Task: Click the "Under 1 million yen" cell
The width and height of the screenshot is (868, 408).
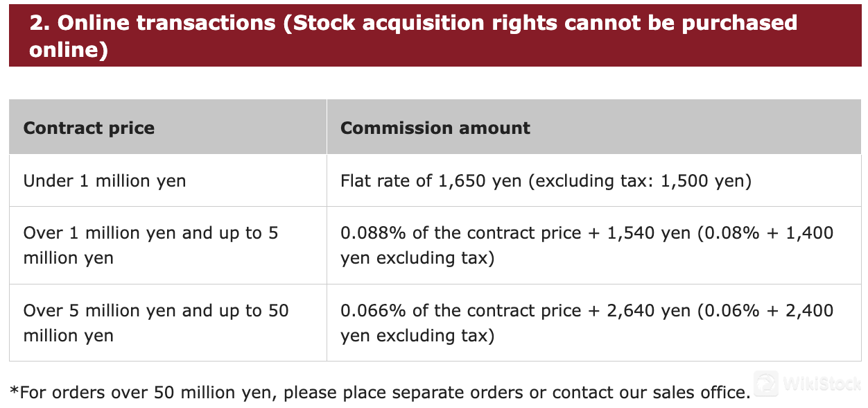Action: (105, 181)
